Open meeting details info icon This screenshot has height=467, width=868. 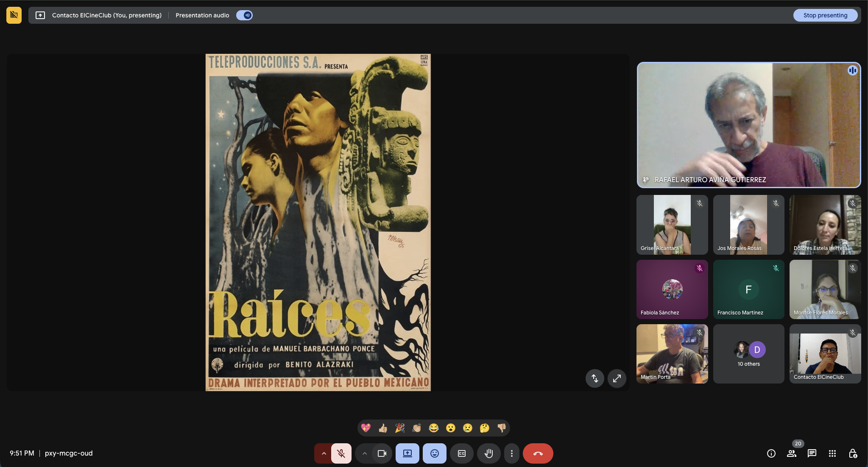coord(771,453)
